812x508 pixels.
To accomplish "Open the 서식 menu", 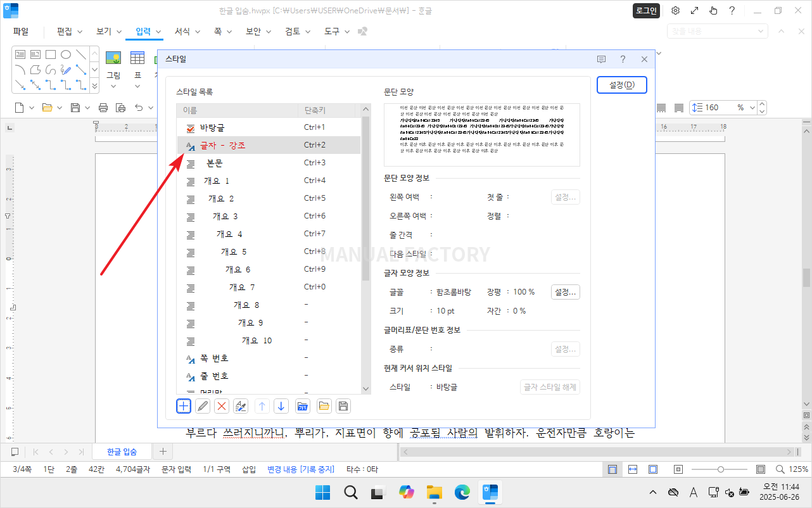I will click(x=182, y=31).
